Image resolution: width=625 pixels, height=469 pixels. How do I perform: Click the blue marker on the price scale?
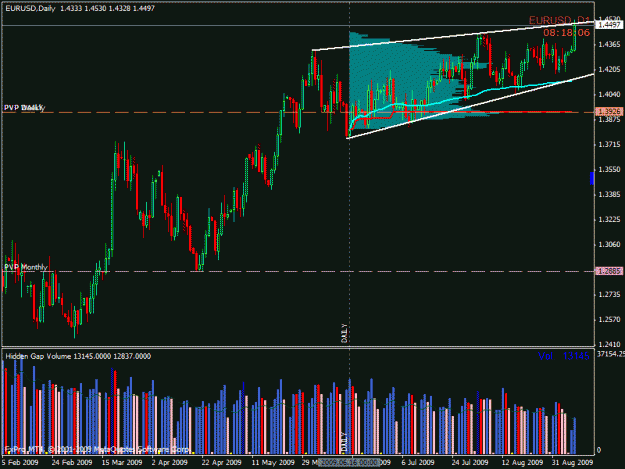pyautogui.click(x=592, y=178)
